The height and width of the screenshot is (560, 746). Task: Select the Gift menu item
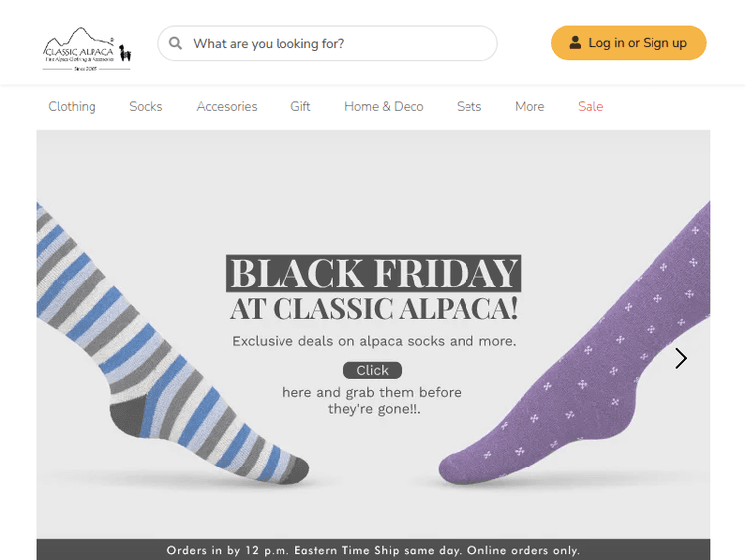coord(300,106)
